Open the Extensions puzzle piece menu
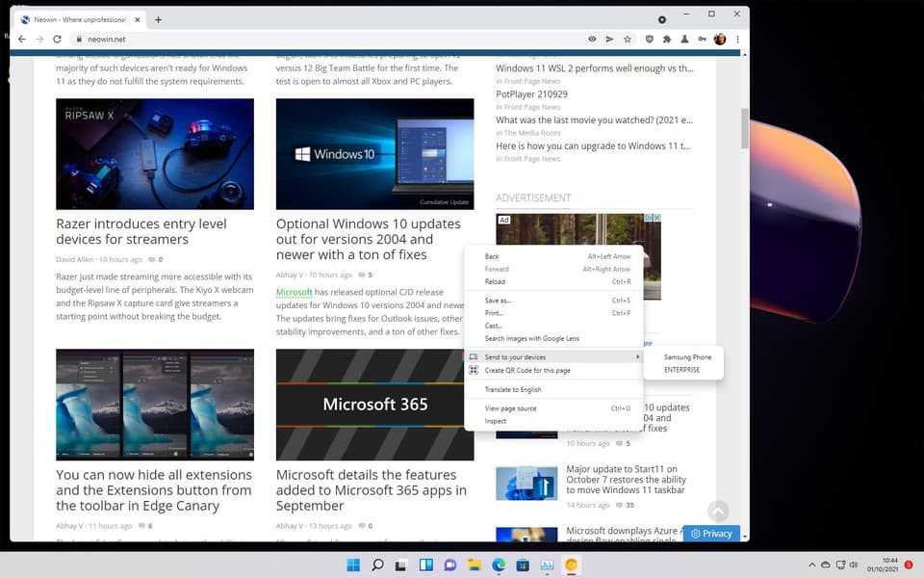The image size is (924, 578). pos(666,39)
